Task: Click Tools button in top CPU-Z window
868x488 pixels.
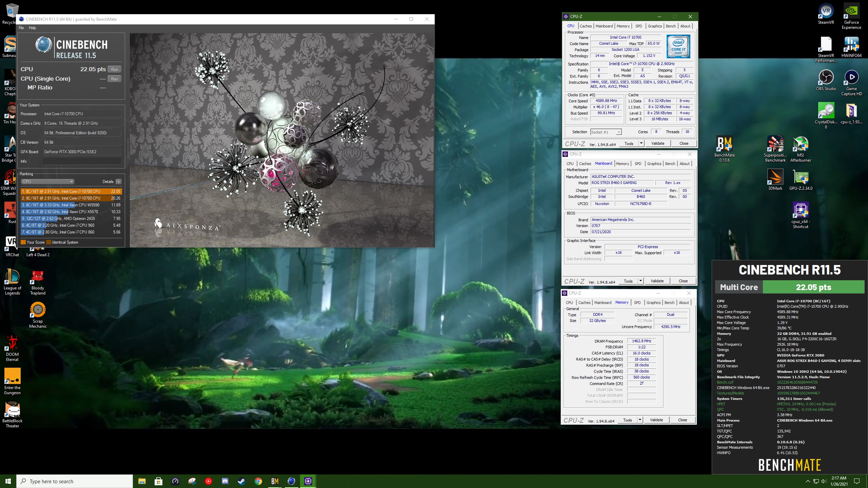Action: pyautogui.click(x=629, y=143)
